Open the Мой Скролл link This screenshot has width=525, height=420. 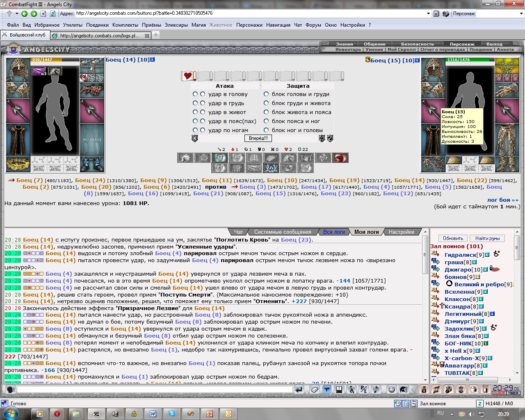click(402, 49)
